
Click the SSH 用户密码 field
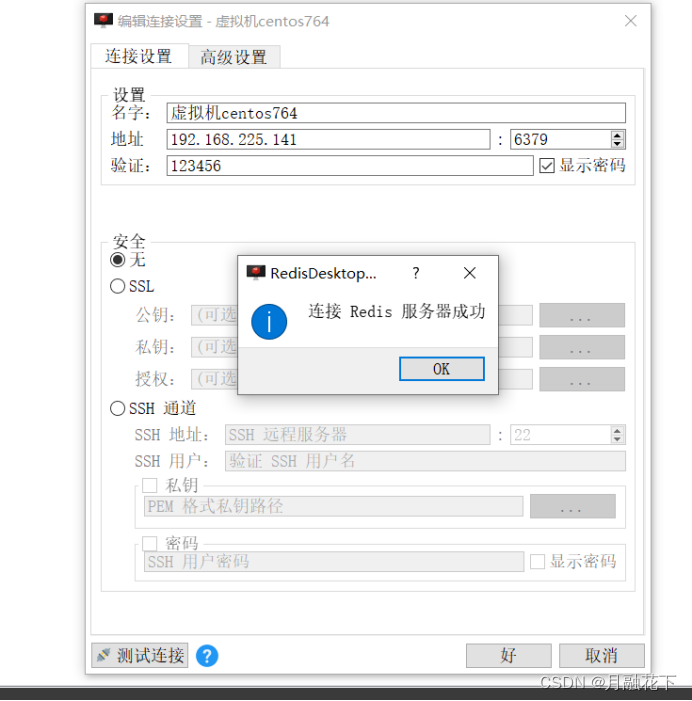click(x=333, y=562)
